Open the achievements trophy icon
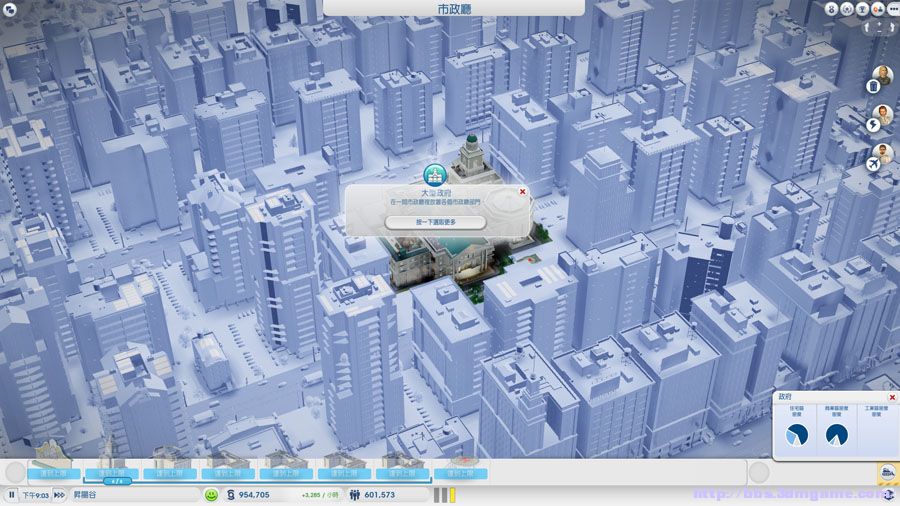 [862, 9]
